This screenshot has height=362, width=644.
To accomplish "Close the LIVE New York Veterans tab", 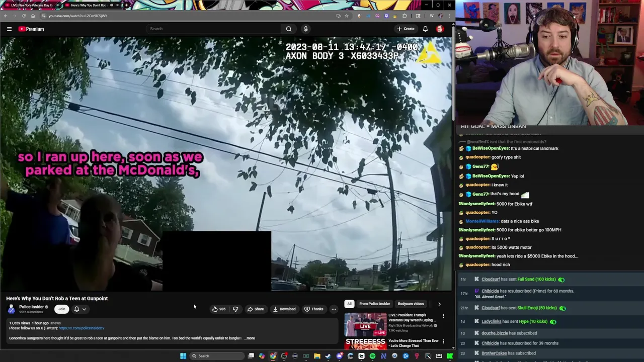I will (57, 5).
